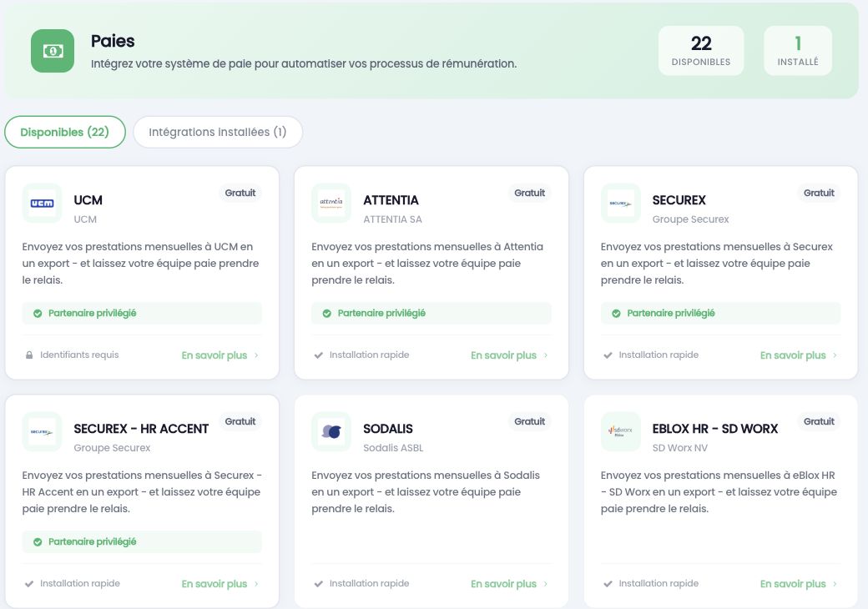Click the checkmark icon in Sodalis footer
This screenshot has height=609, width=868.
(318, 584)
